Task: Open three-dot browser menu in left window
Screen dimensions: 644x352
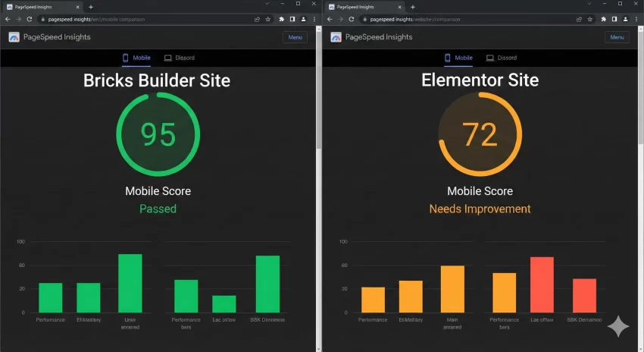Action: click(314, 19)
